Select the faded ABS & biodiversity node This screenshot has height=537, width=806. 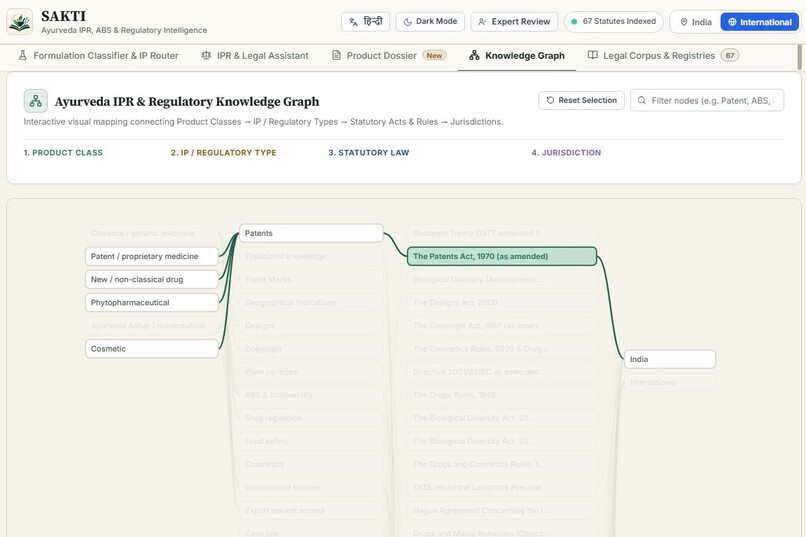pos(312,395)
